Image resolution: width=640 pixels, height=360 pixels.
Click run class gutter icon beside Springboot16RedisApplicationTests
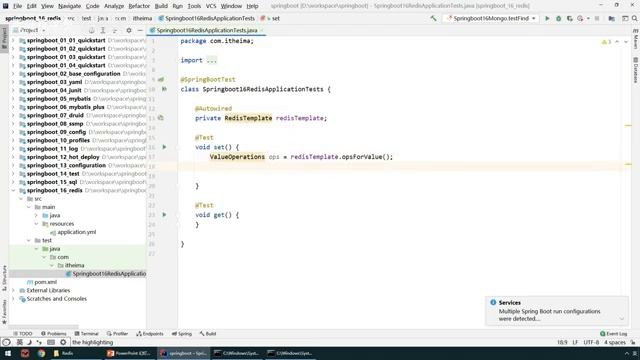[164, 89]
